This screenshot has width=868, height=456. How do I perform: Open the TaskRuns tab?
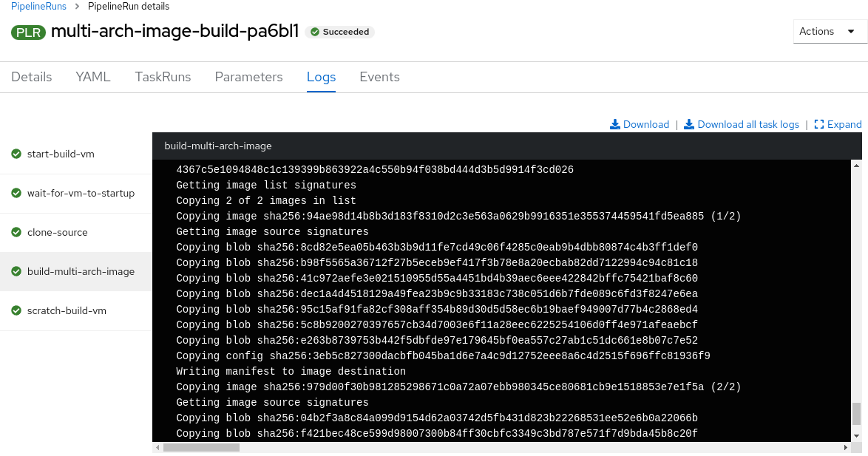163,77
